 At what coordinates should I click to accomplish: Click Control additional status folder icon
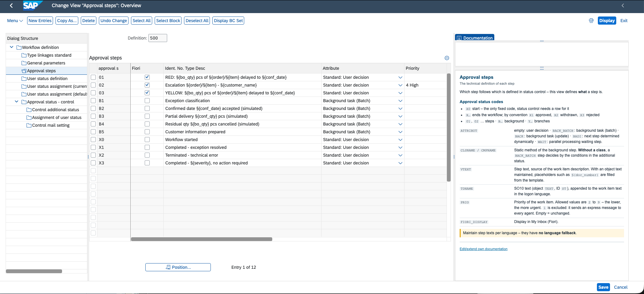pyautogui.click(x=29, y=110)
